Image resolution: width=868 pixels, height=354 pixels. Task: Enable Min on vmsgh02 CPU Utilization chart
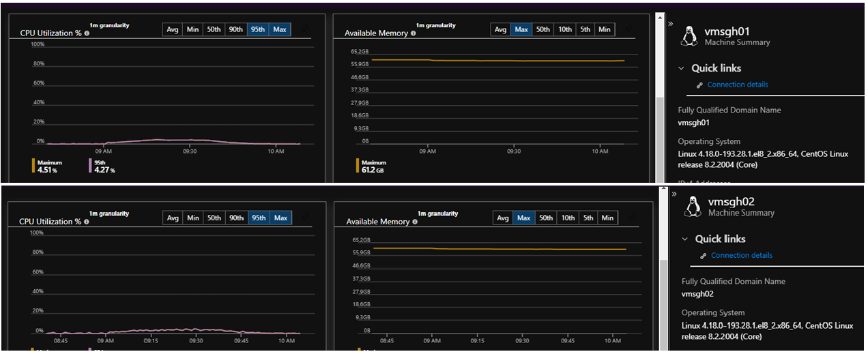pyautogui.click(x=193, y=218)
